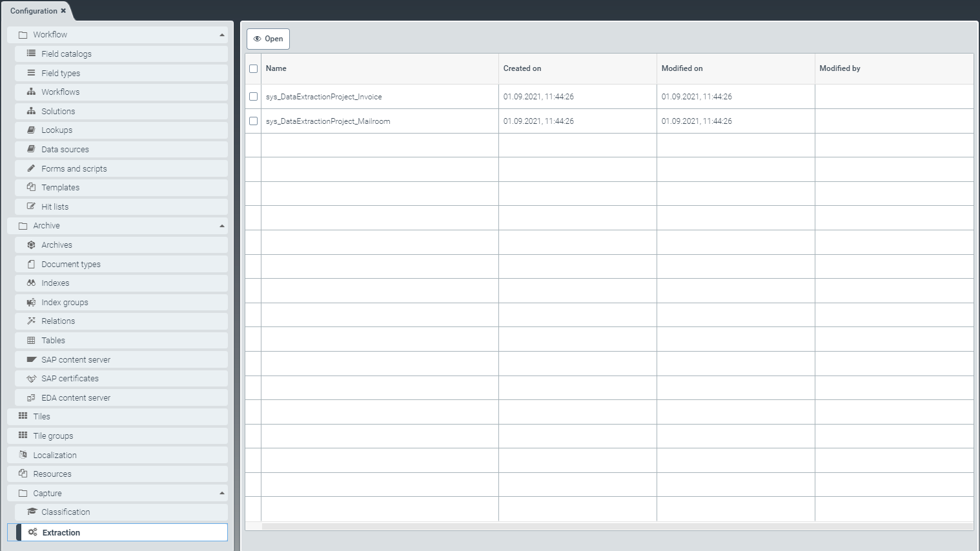Open sys_DataExtractionProject_Invoice project entry
The image size is (980, 551).
[x=324, y=97]
